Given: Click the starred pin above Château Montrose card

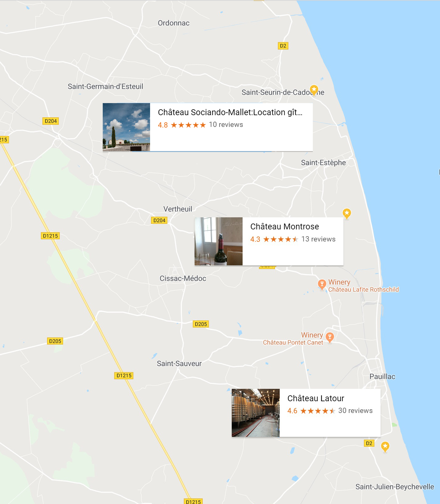Looking at the screenshot, I should 347,213.
